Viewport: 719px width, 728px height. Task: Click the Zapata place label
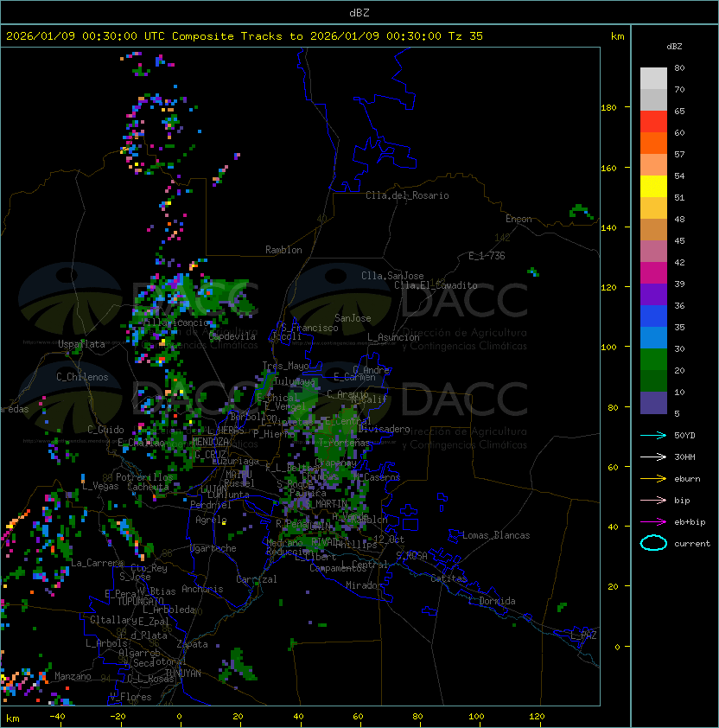(x=192, y=644)
